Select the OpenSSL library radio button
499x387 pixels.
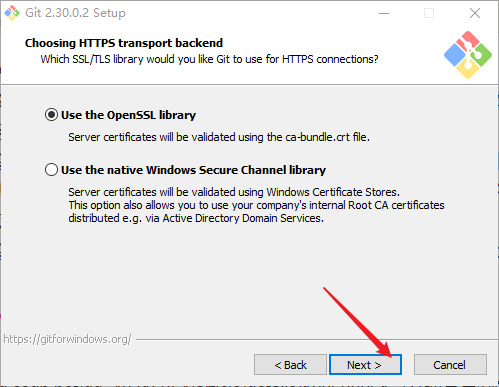(x=51, y=115)
